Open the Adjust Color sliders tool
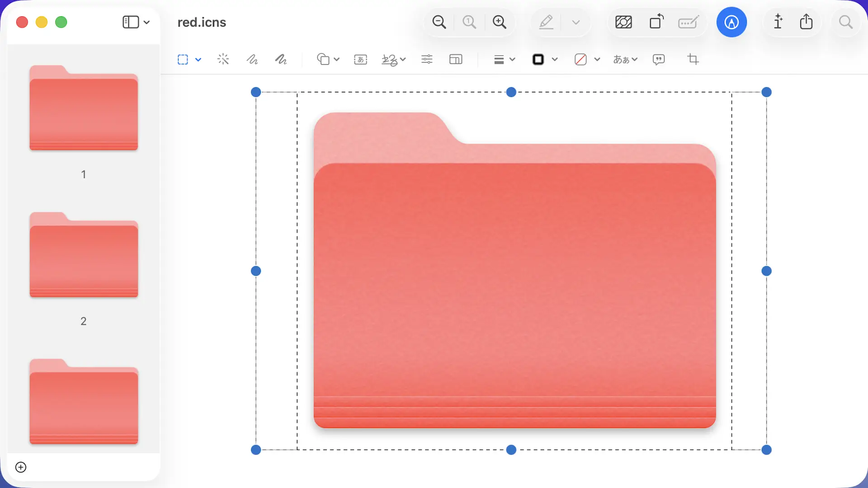Viewport: 868px width, 488px height. (x=427, y=59)
